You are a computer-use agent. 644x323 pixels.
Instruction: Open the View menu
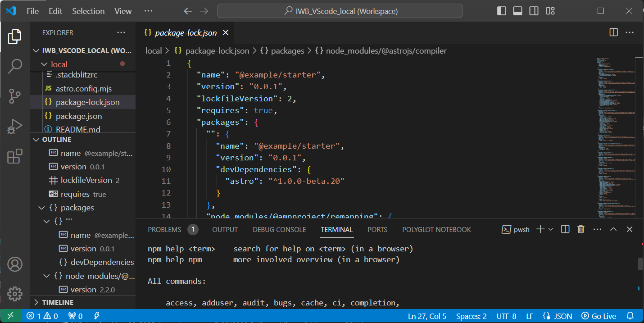[123, 11]
